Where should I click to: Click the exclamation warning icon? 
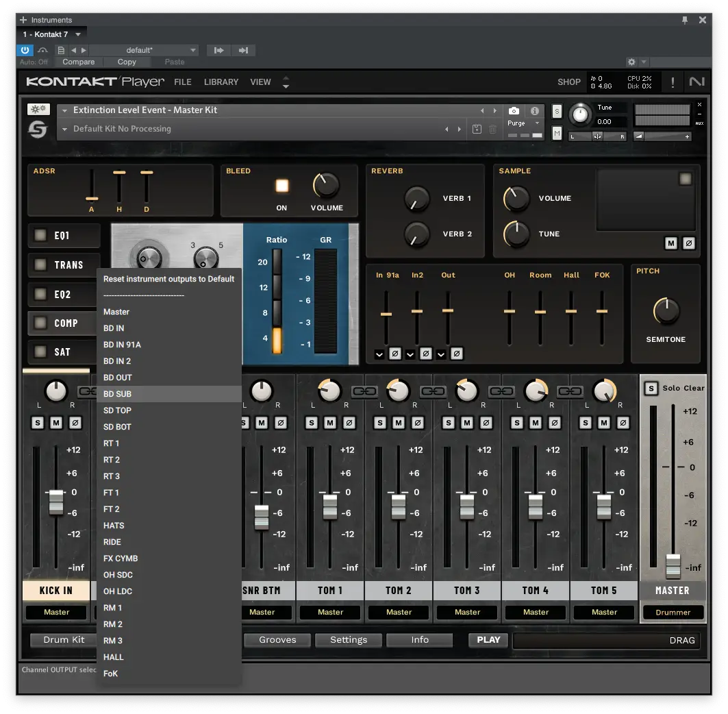(673, 82)
